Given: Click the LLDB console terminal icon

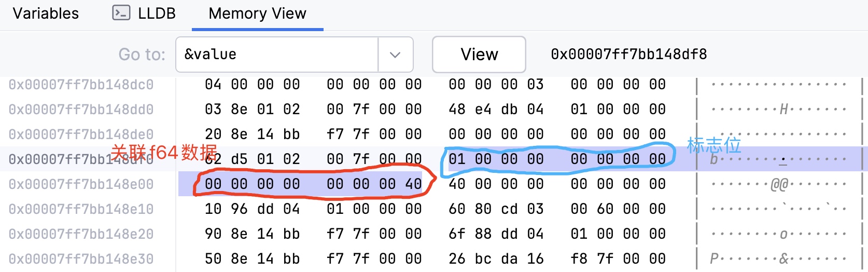Looking at the screenshot, I should click(x=121, y=13).
